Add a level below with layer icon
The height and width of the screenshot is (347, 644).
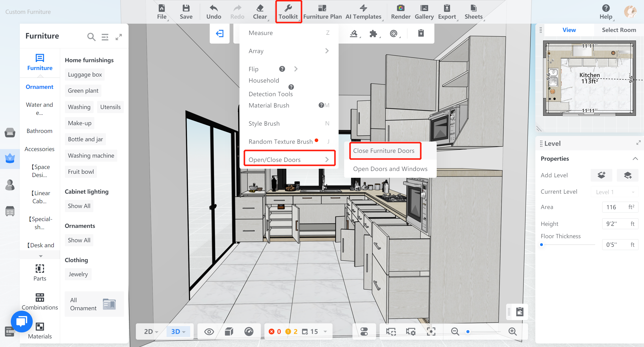(x=627, y=175)
